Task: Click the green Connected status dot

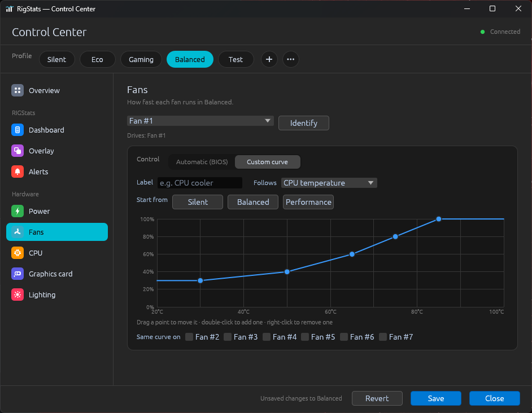Action: click(x=482, y=32)
